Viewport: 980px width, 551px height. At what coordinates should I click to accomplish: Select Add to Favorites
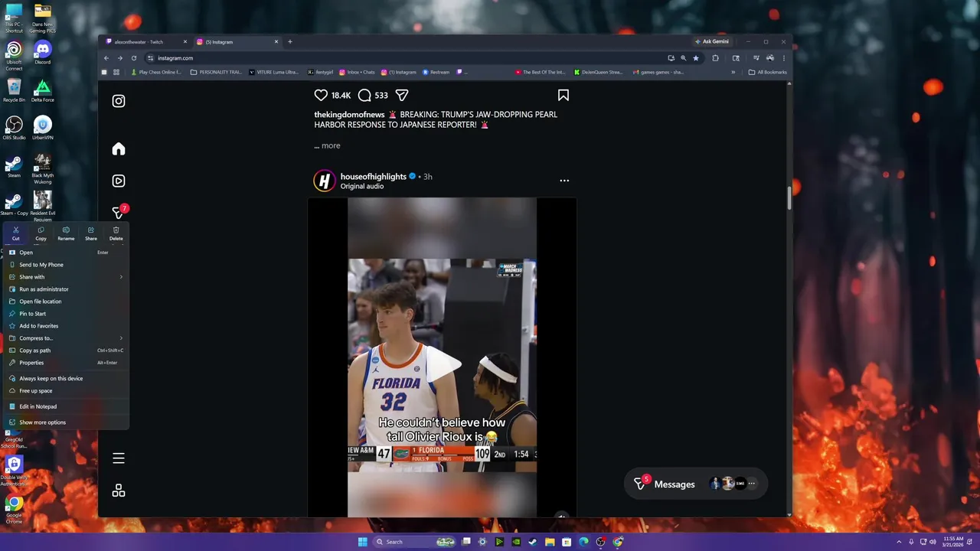(66, 326)
